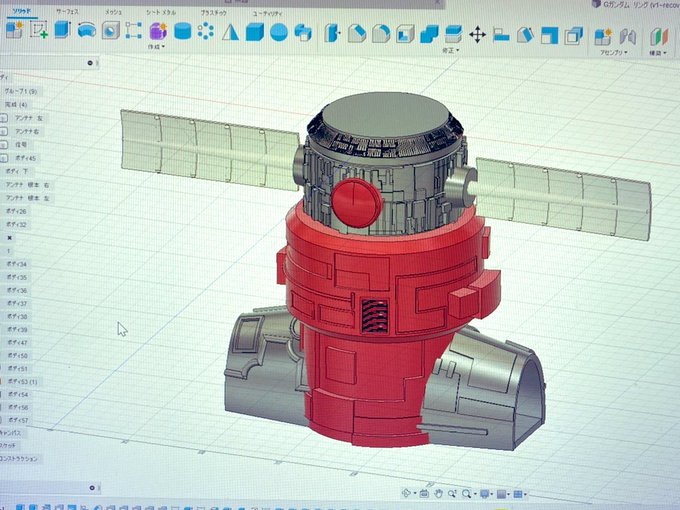The image size is (680, 510).
Task: Select the Revolve tool
Action: coord(87,30)
